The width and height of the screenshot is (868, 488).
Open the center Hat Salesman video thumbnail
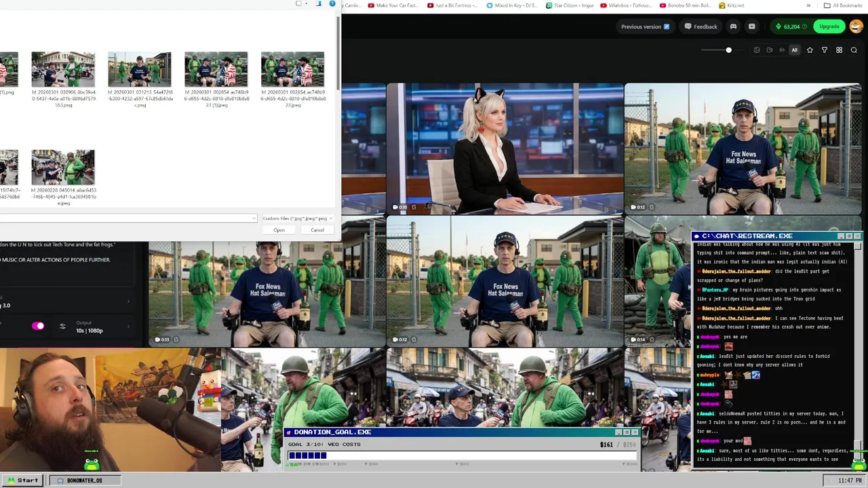[505, 281]
